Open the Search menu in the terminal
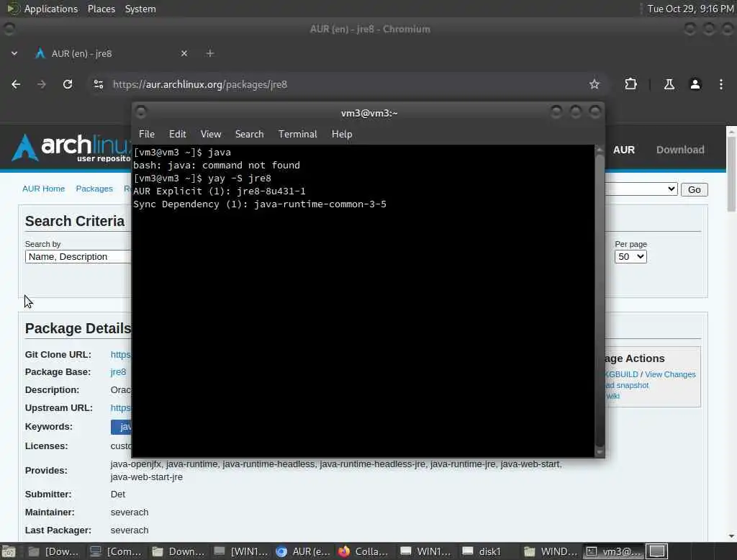The height and width of the screenshot is (560, 737). [x=249, y=134]
